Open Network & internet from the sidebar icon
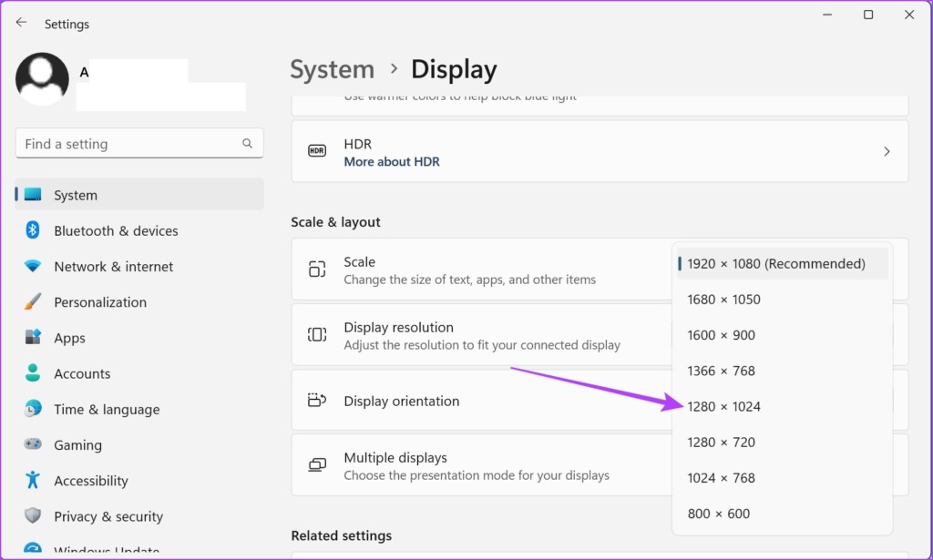The height and width of the screenshot is (560, 933). click(32, 266)
